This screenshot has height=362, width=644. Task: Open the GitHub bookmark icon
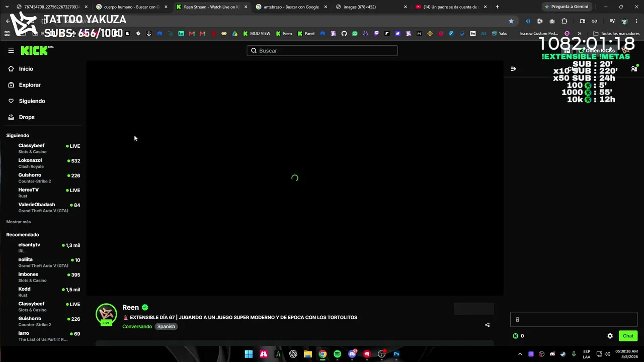(x=344, y=34)
